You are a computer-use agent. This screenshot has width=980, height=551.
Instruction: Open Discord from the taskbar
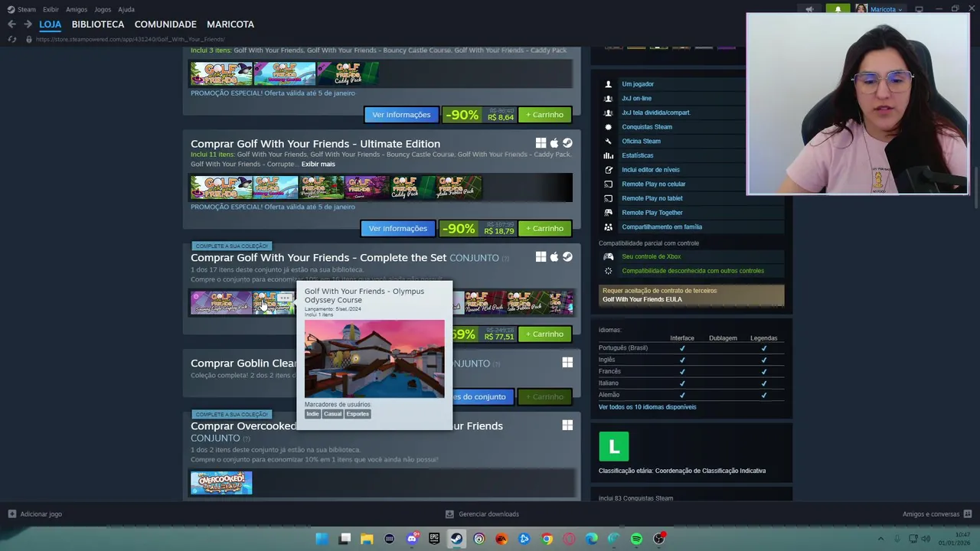(412, 539)
